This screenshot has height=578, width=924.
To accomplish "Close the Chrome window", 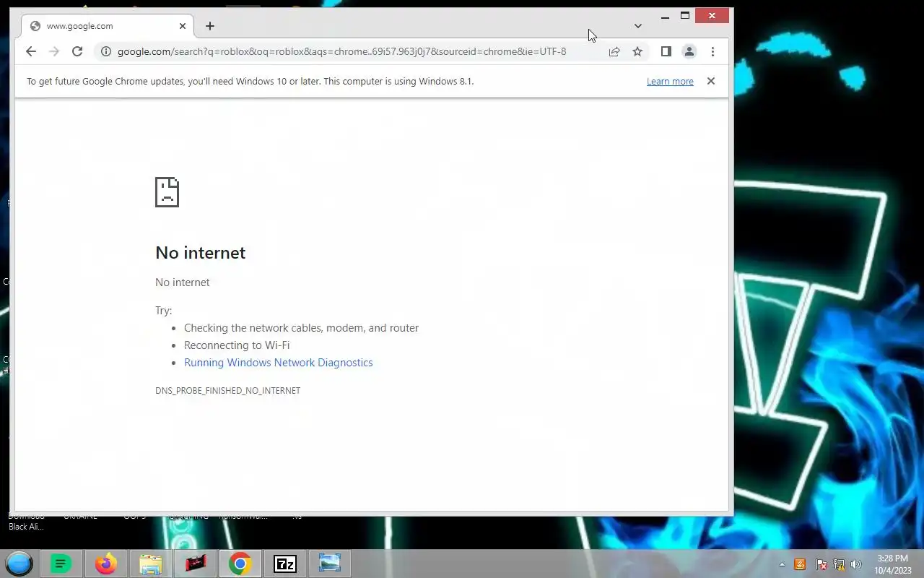I will (x=712, y=16).
